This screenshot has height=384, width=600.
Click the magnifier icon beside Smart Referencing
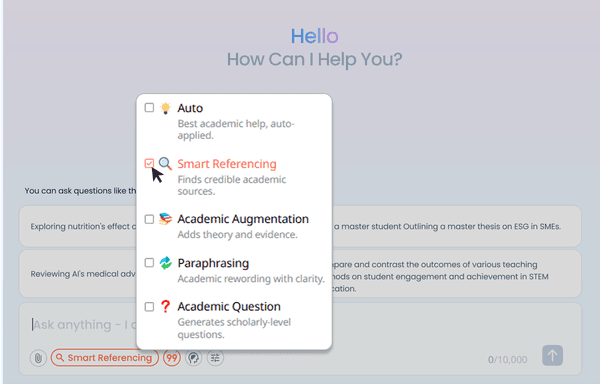pyautogui.click(x=165, y=164)
